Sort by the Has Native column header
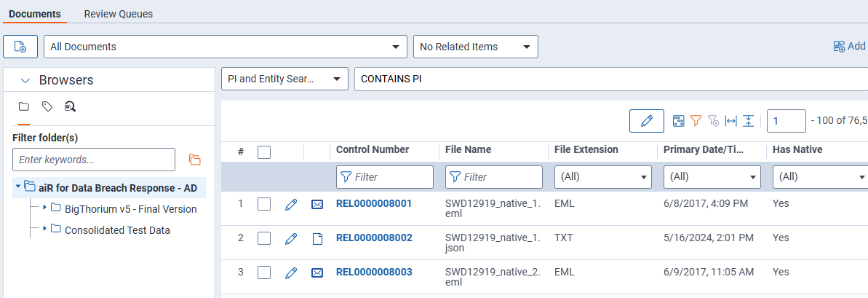868x298 pixels. point(797,149)
